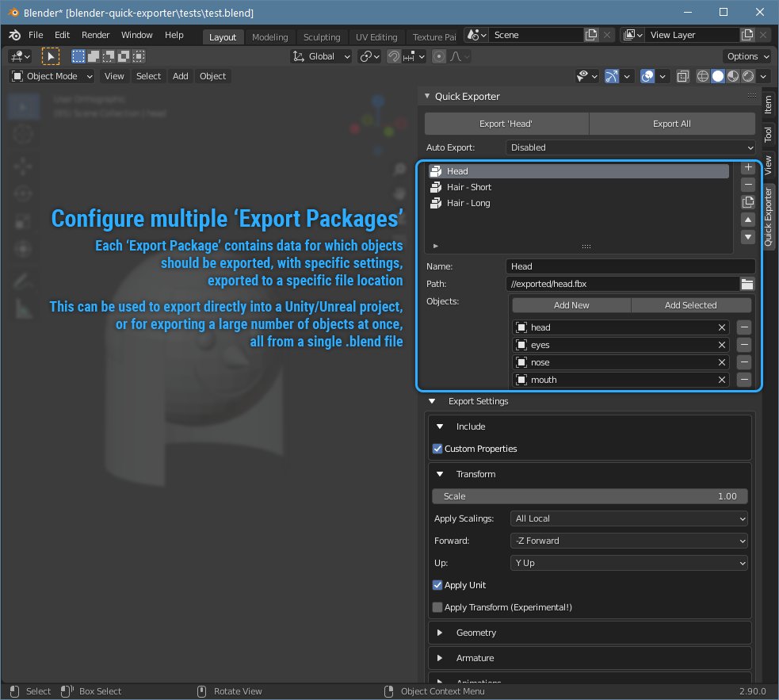Open the Auto Export dropdown
Viewport: 779px width, 700px height.
point(631,147)
